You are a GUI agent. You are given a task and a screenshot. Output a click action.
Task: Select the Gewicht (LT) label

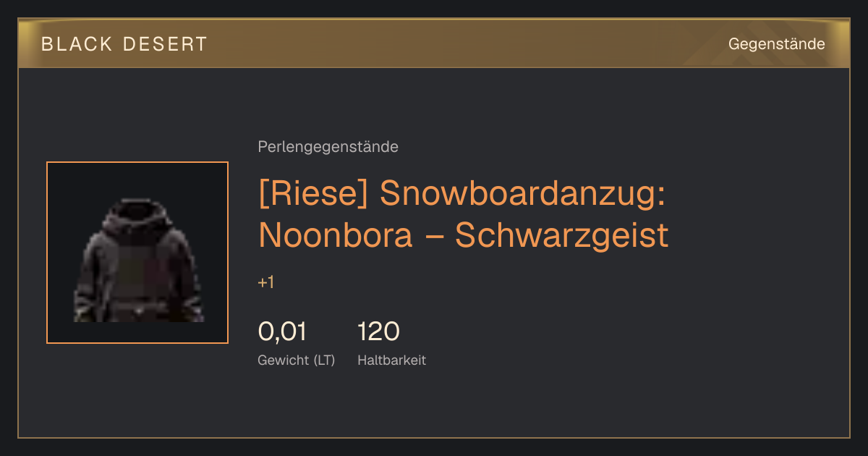(x=297, y=360)
